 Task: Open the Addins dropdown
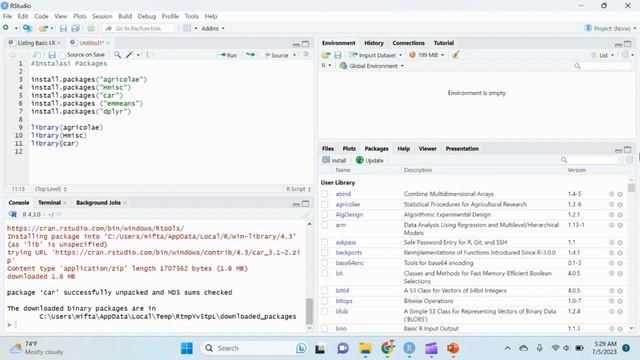pyautogui.click(x=213, y=28)
